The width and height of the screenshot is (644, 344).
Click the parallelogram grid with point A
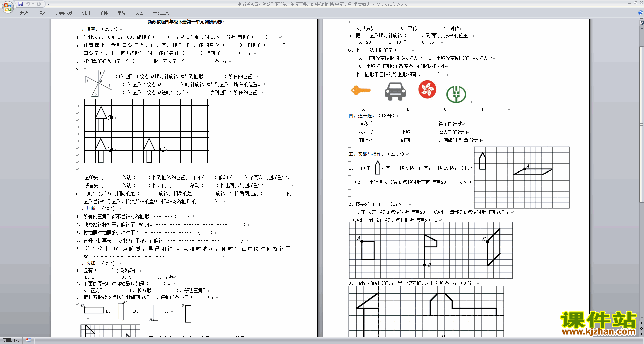point(522,178)
